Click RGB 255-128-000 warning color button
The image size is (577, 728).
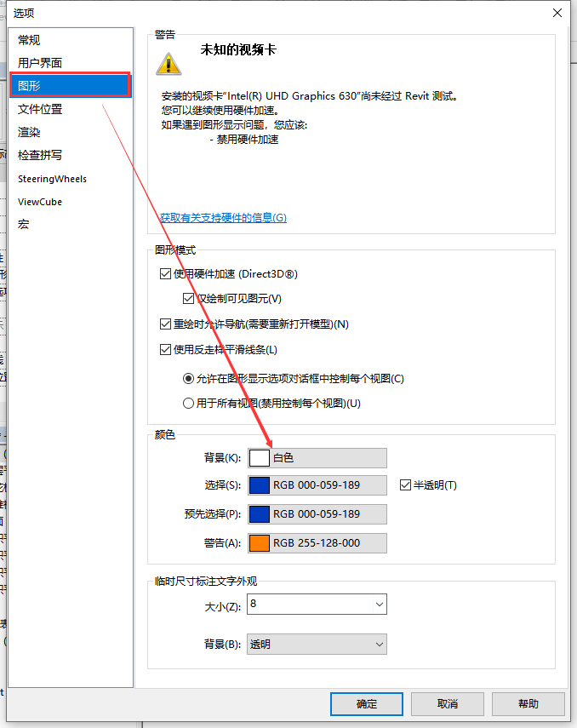click(317, 542)
